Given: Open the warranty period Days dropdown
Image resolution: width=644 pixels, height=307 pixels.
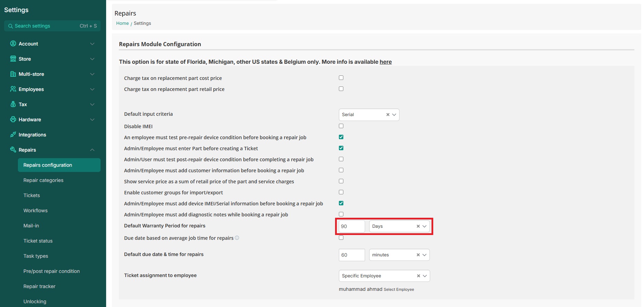Looking at the screenshot, I should [424, 226].
